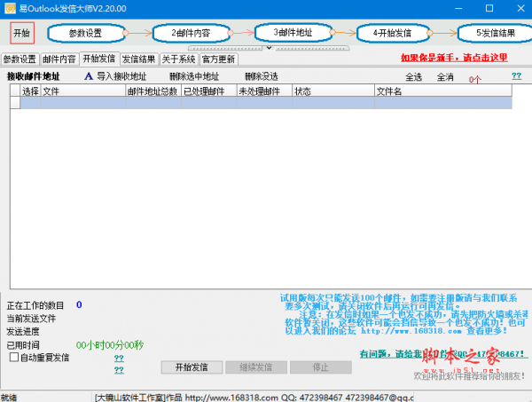The width and height of the screenshot is (532, 402).
Task: Open the red 如果你是新手,请点击这里 link
Action: point(452,59)
